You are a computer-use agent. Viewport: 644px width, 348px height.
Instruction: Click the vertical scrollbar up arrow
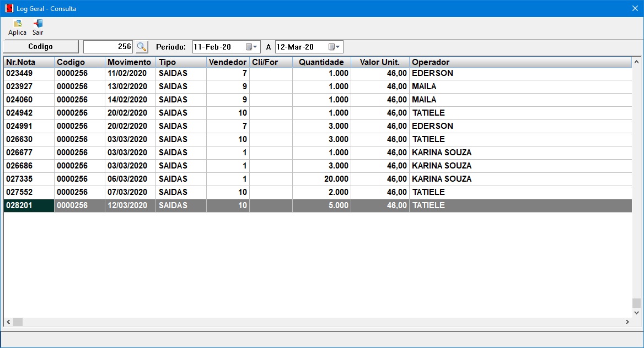pos(637,62)
